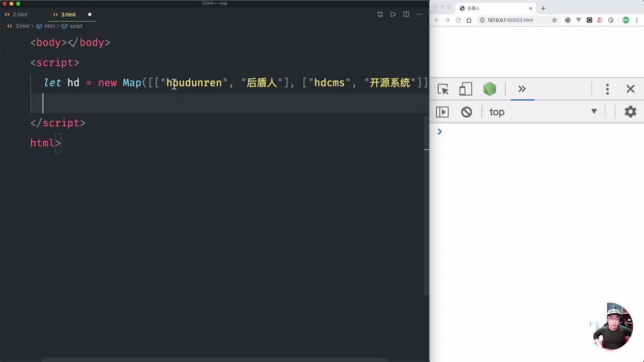Viewport: 644px width, 362px height.
Task: Click the black square extension icon
Action: coord(589,20)
